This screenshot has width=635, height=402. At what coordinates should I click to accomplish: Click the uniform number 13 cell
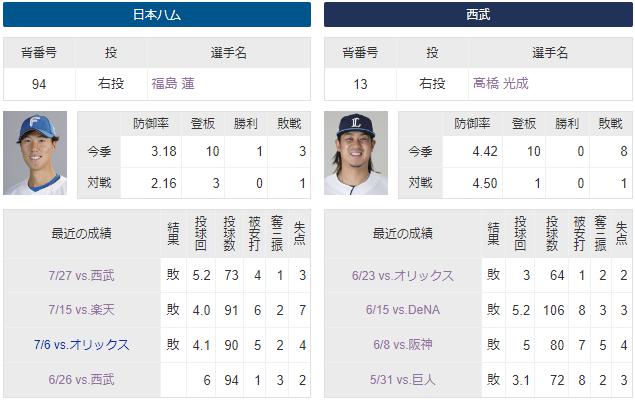(x=360, y=84)
